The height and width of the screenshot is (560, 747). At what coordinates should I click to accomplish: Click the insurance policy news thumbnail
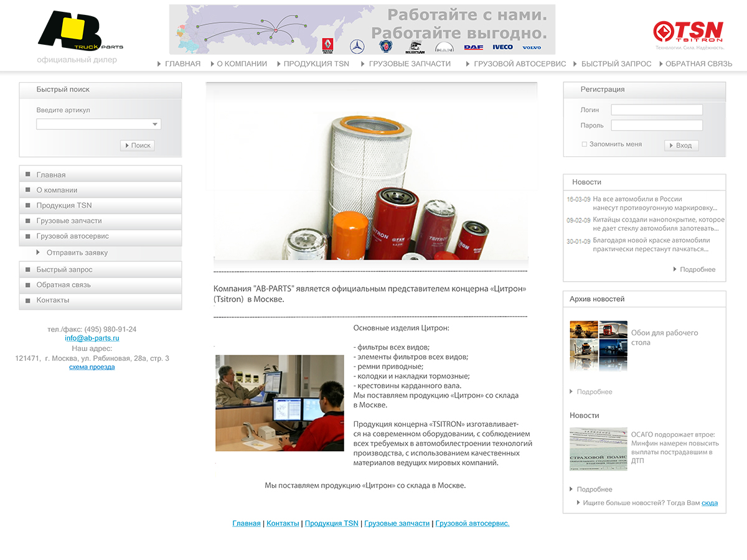[598, 449]
